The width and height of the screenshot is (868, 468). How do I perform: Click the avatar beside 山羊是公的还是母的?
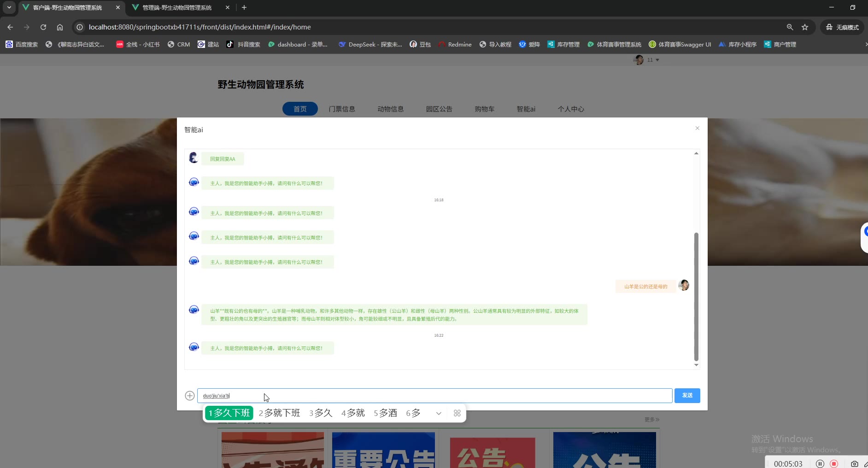(x=684, y=286)
